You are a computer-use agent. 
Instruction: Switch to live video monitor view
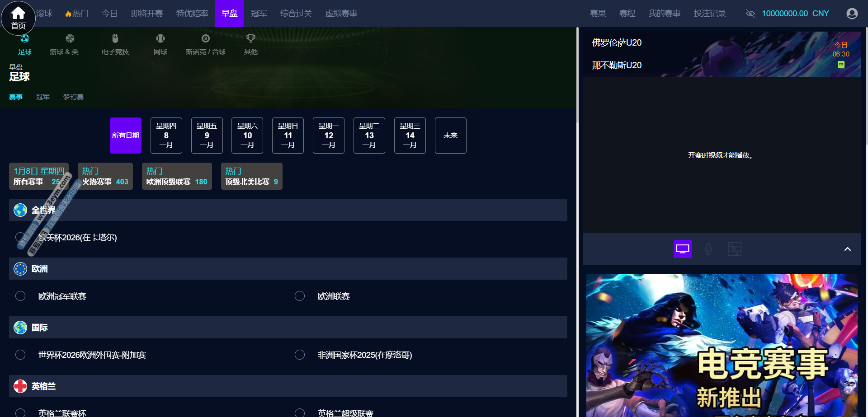[x=682, y=249]
